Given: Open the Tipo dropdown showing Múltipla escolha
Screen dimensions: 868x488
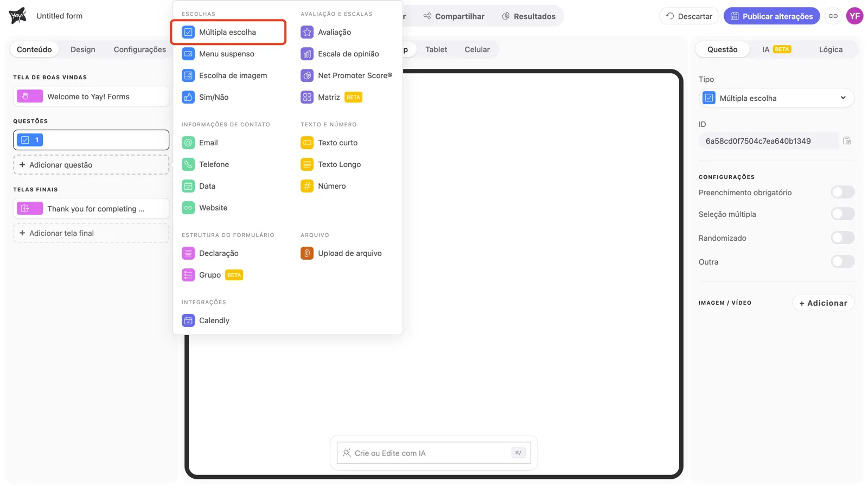Looking at the screenshot, I should (x=776, y=98).
